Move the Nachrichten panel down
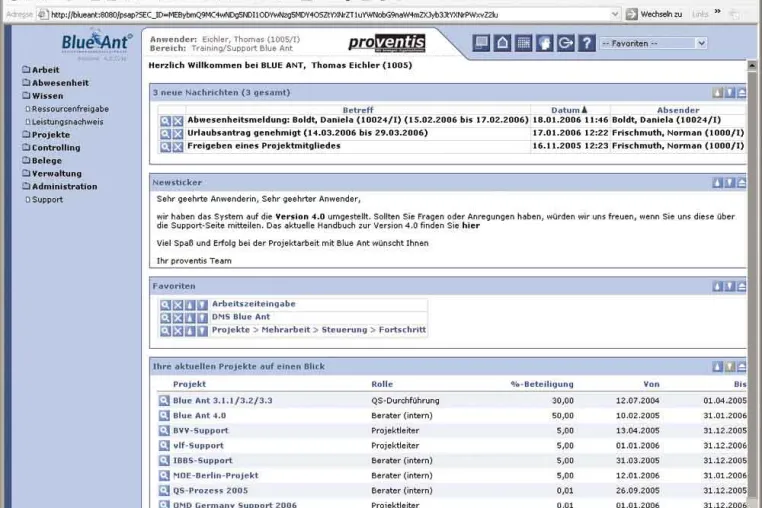Viewport: 762px width, 508px height. 729,92
